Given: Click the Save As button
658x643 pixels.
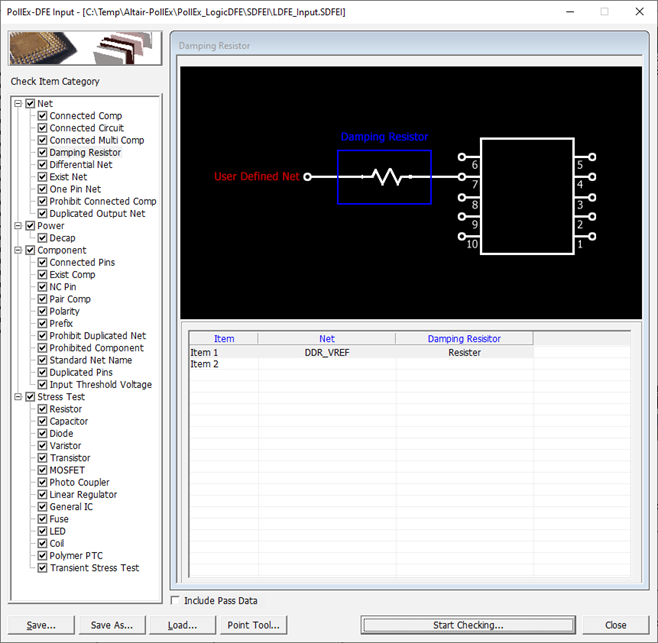Looking at the screenshot, I should 111,625.
